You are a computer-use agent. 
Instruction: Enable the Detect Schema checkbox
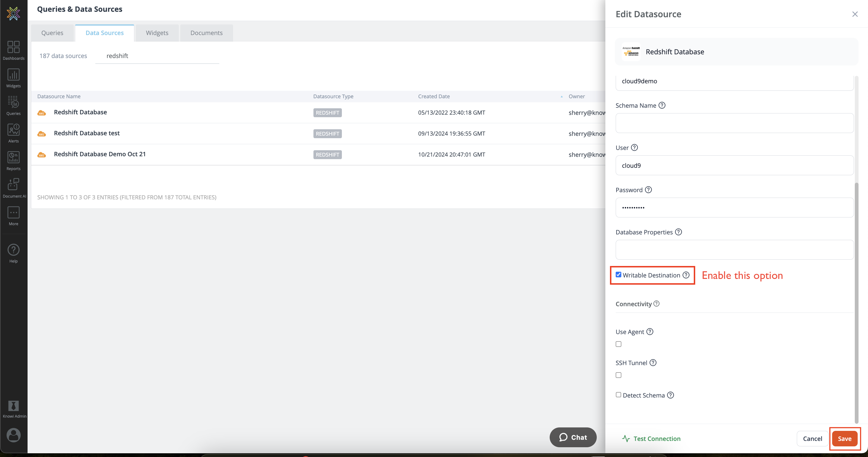[x=618, y=395]
